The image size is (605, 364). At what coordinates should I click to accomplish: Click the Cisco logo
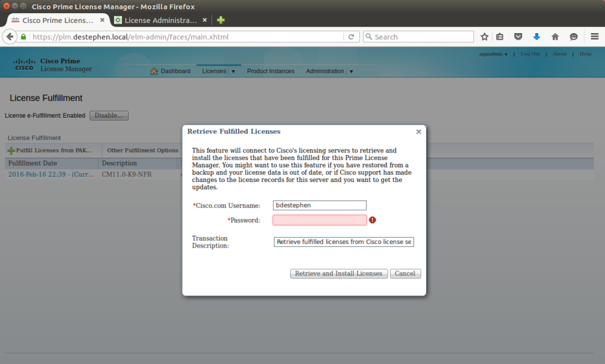click(24, 64)
